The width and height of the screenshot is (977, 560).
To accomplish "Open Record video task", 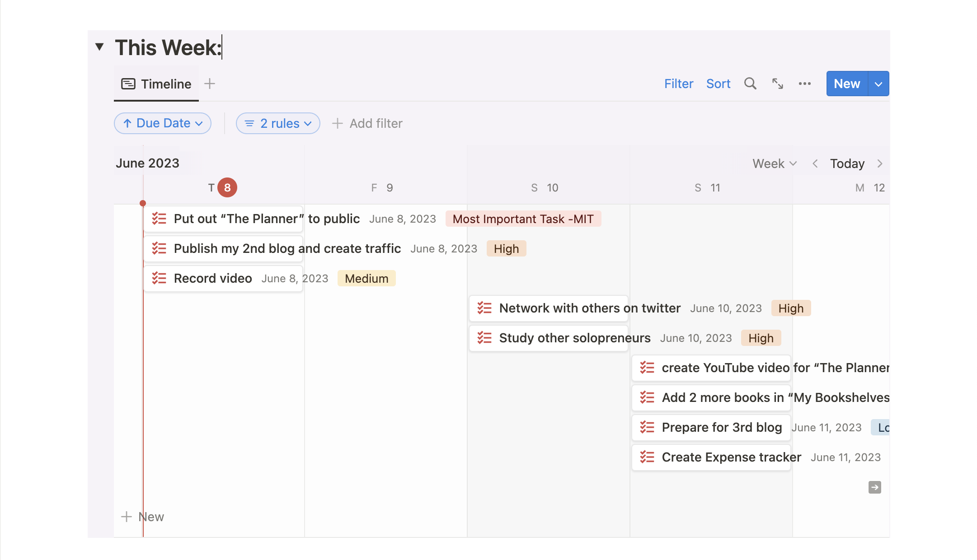I will coord(223,278).
